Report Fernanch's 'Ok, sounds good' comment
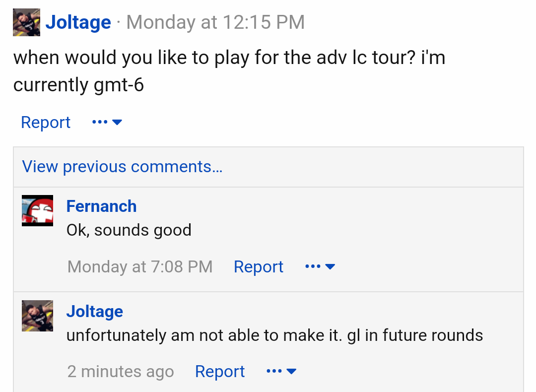 pos(258,267)
